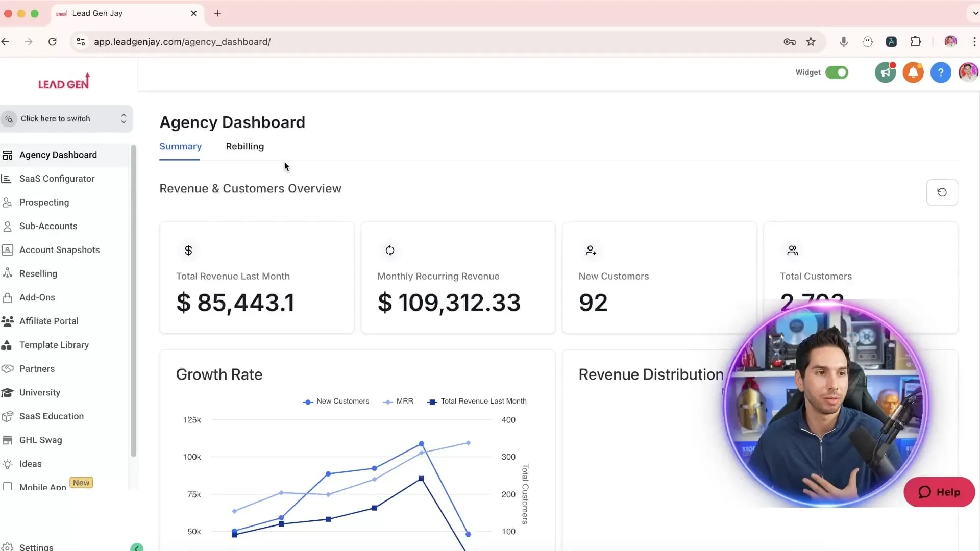Expand the Click here to switch selector
This screenshot has height=551, width=980.
[66, 119]
